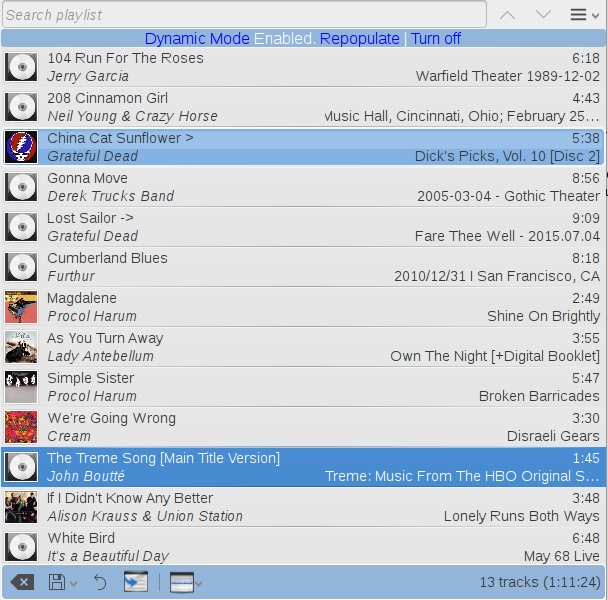Click the Disraeli Gears album cover
Image resolution: width=608 pixels, height=600 pixels.
coord(21,427)
